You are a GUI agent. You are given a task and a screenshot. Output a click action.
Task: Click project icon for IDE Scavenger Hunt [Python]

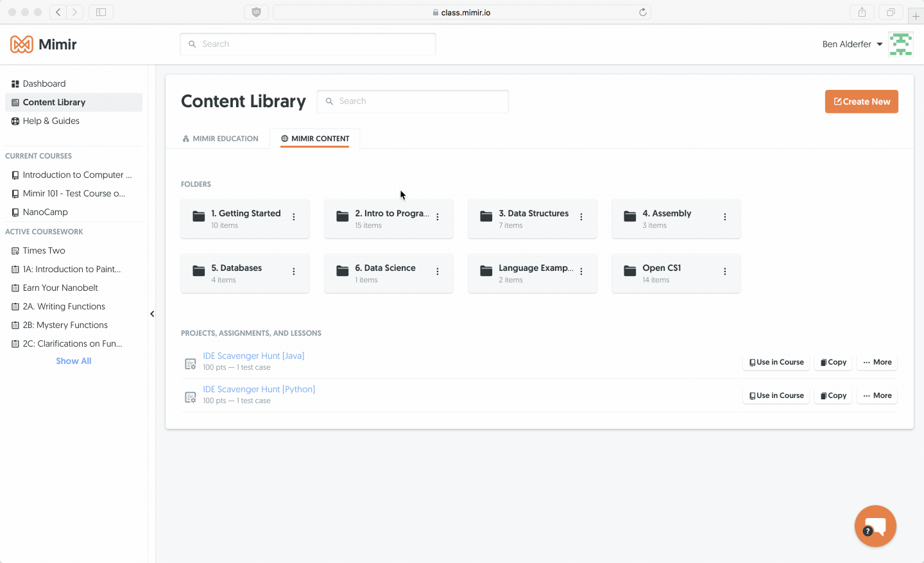pos(191,397)
